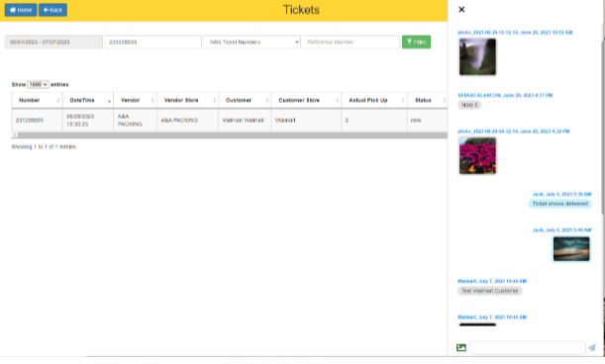Open the pink flowers photo thumbnail
The width and height of the screenshot is (605, 364).
[x=477, y=155]
